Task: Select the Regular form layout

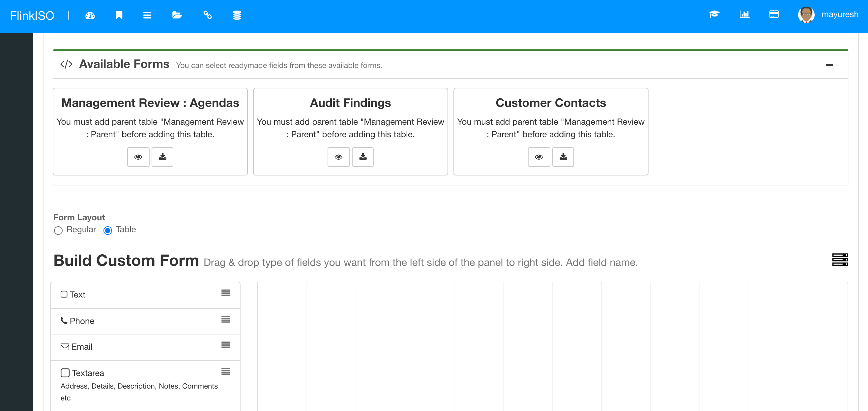Action: pyautogui.click(x=58, y=230)
